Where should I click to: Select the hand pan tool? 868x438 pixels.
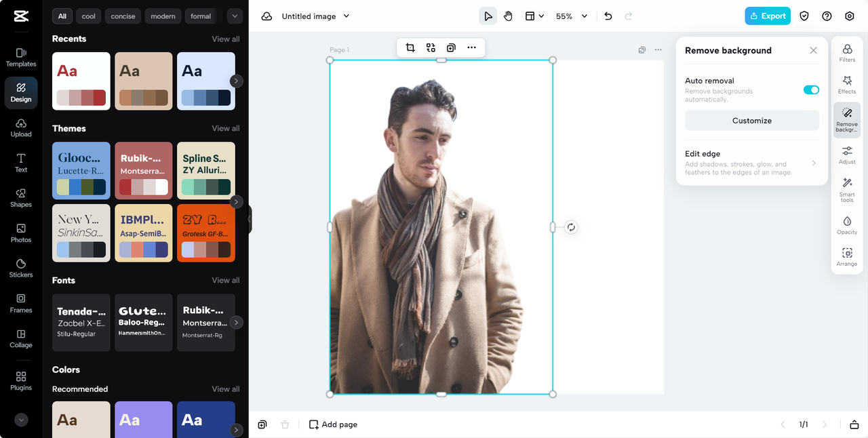pyautogui.click(x=508, y=16)
